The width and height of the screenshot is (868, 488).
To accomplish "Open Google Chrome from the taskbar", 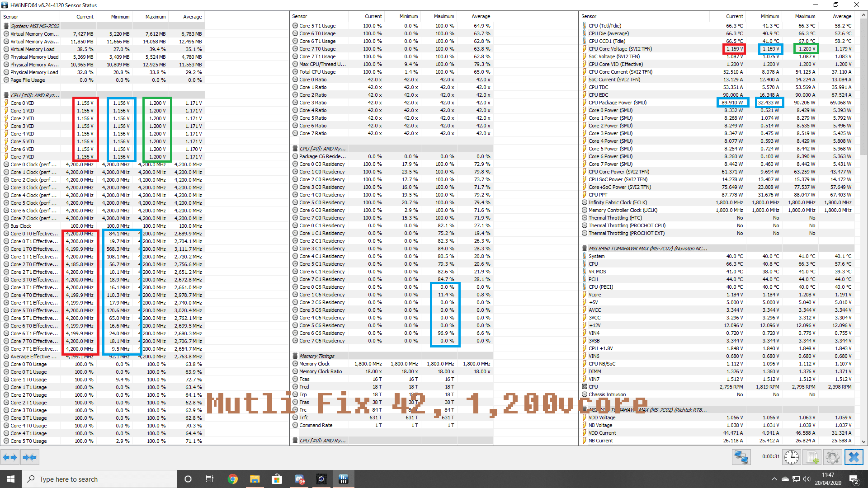I will 233,479.
